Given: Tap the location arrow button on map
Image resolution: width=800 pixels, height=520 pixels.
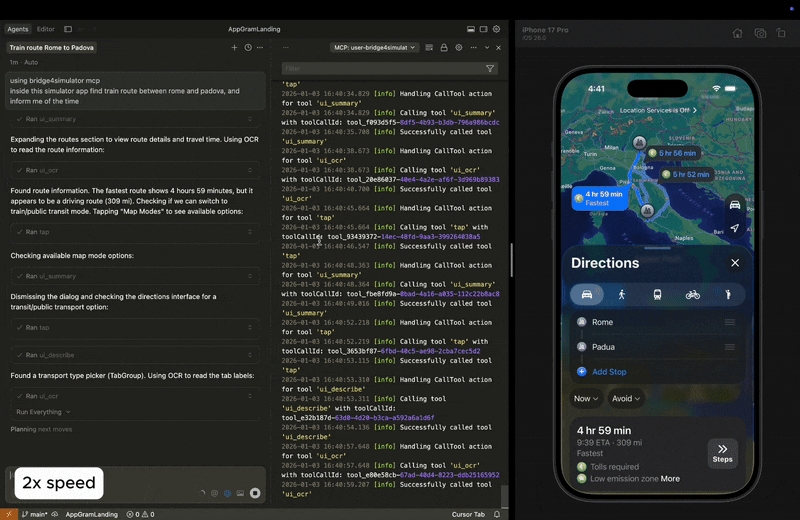Looking at the screenshot, I should click(x=735, y=228).
